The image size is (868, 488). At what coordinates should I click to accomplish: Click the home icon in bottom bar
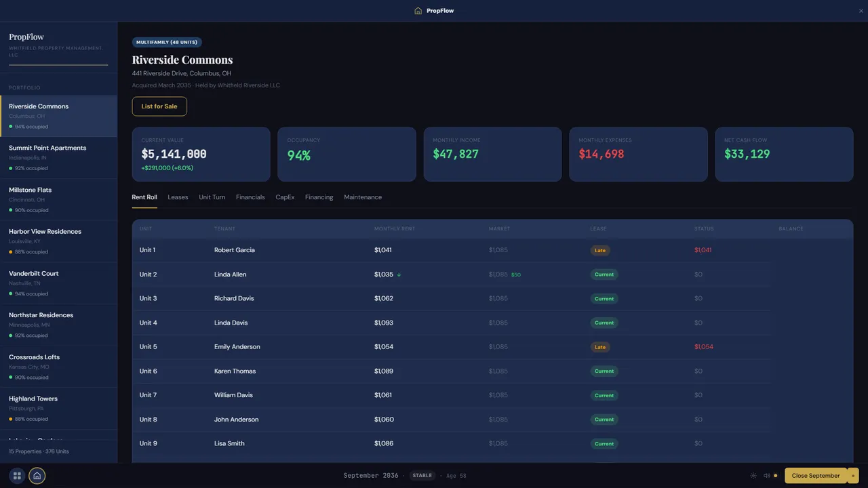[x=37, y=476]
